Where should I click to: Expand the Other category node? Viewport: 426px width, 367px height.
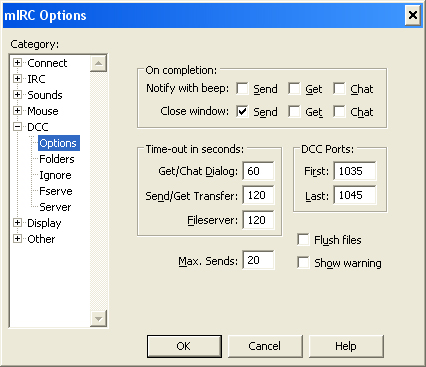click(x=17, y=239)
